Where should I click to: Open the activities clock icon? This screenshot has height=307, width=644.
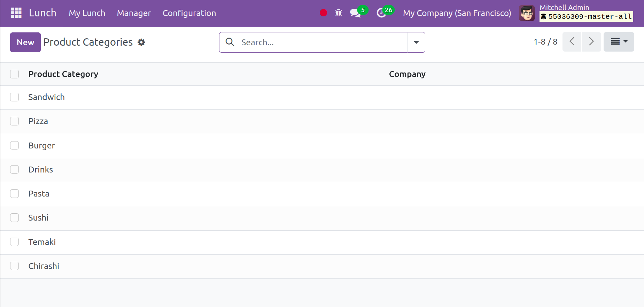[x=381, y=13]
